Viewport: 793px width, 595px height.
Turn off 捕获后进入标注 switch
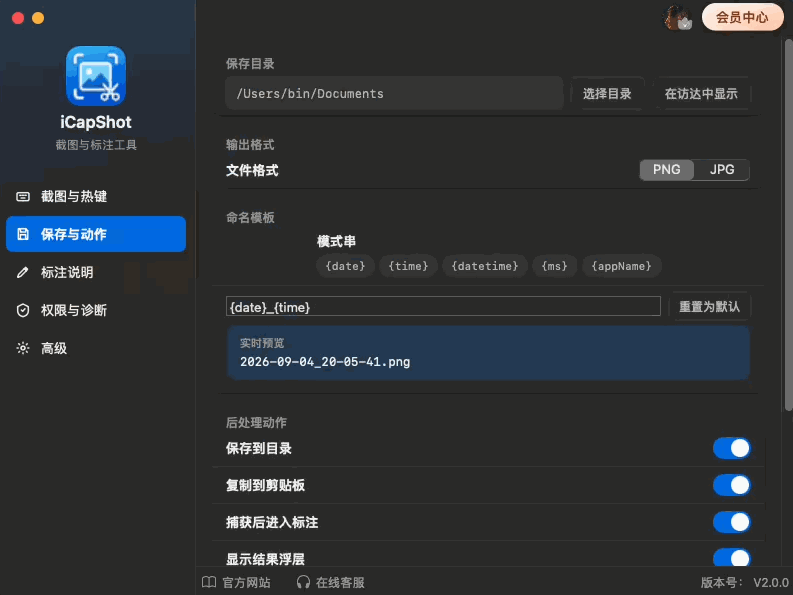point(731,522)
